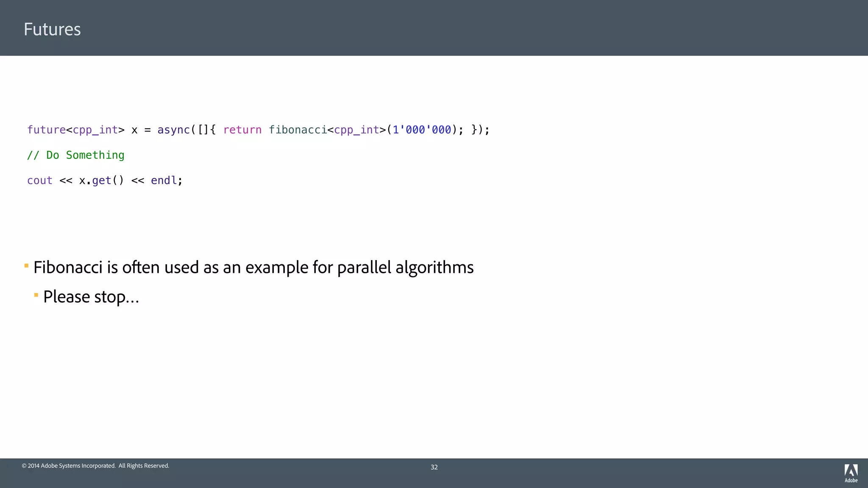The image size is (868, 488).
Task: Click the Adobe logo in footer
Action: click(851, 473)
